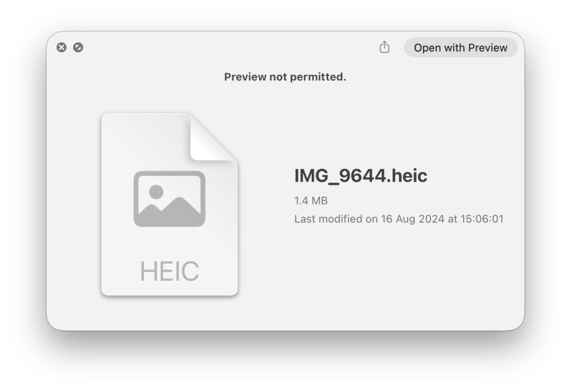The width and height of the screenshot is (571, 392).
Task: Click the Preview not permitted message
Action: click(x=285, y=77)
